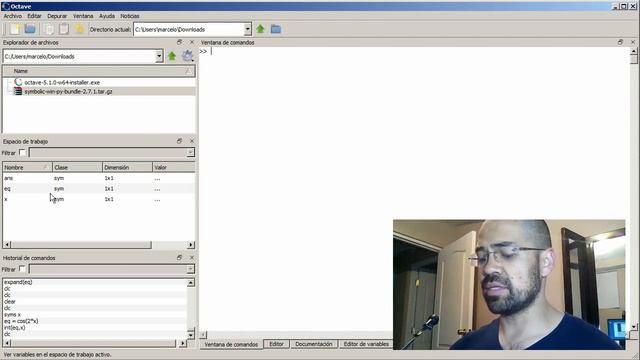640x360 pixels.
Task: Open the Editar menu
Action: [x=34, y=16]
